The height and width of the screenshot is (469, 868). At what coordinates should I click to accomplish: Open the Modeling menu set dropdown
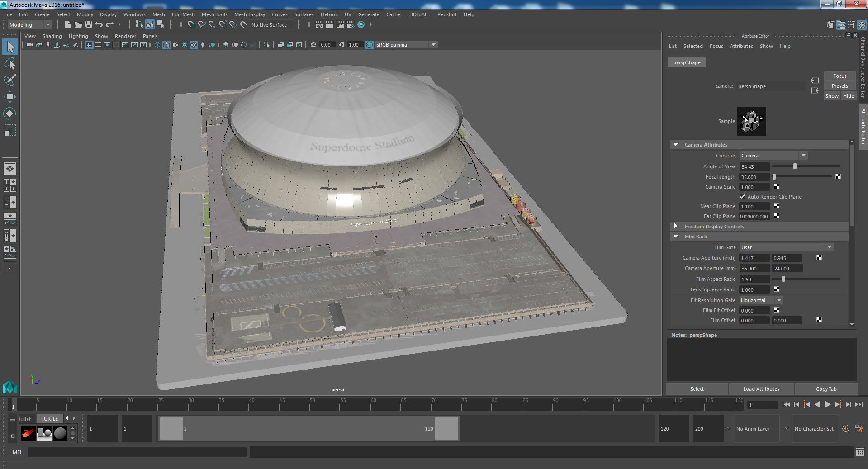(x=30, y=25)
